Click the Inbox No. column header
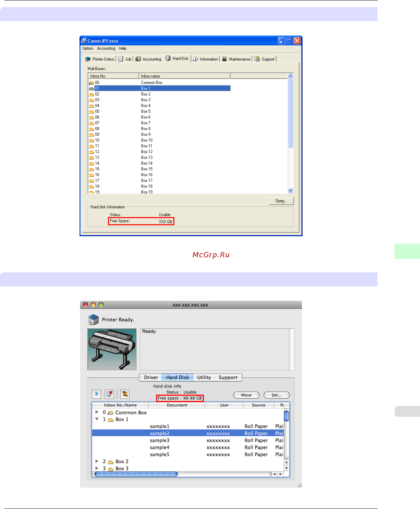 click(114, 76)
